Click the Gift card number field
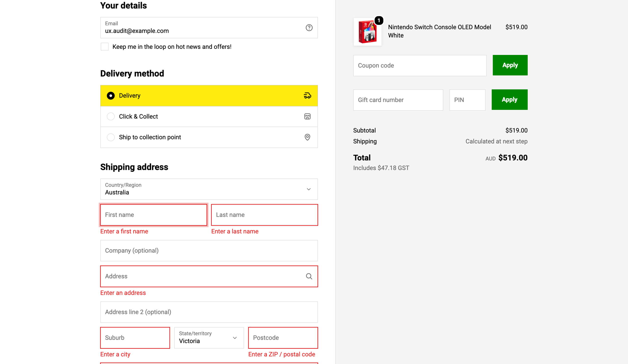The image size is (628, 364). (398, 100)
